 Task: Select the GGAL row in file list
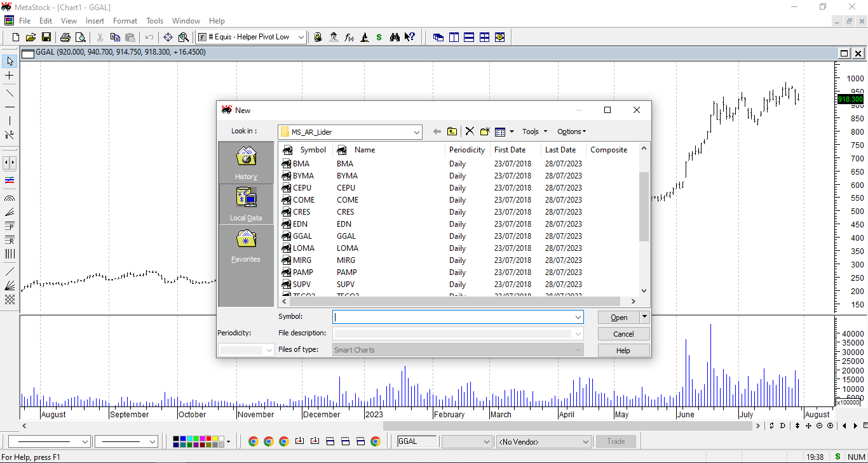pos(459,236)
